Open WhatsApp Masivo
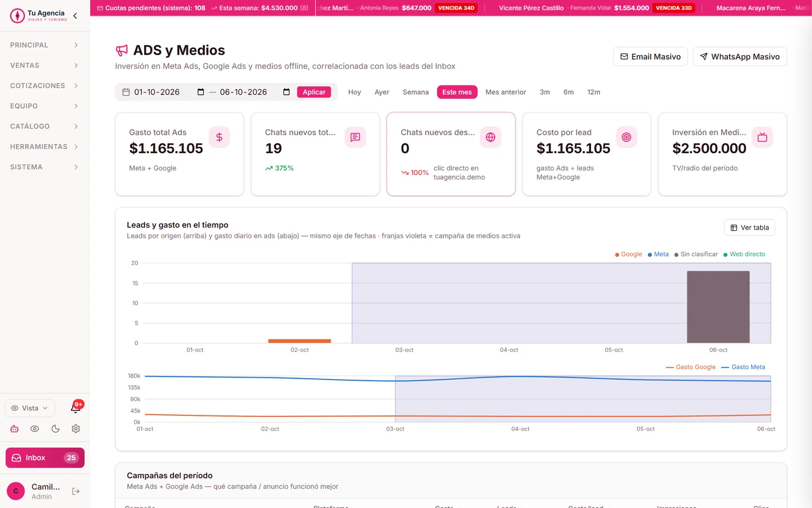This screenshot has height=508, width=812. point(739,56)
